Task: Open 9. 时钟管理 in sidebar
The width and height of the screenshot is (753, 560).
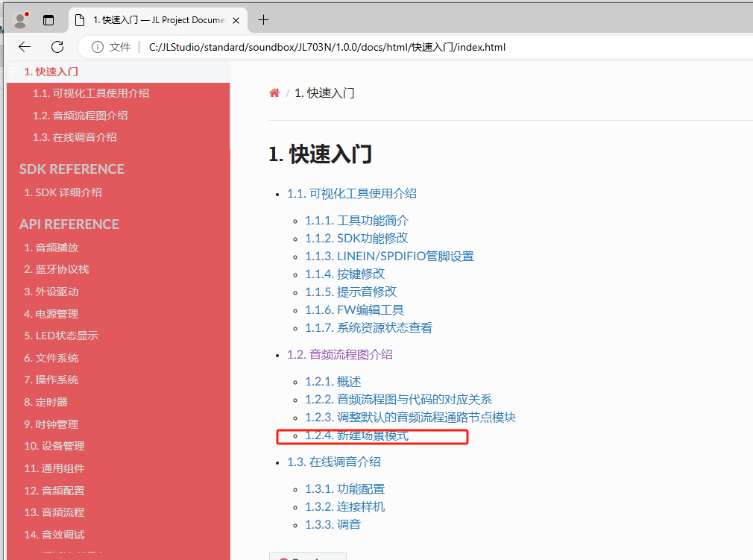Action: 51,424
